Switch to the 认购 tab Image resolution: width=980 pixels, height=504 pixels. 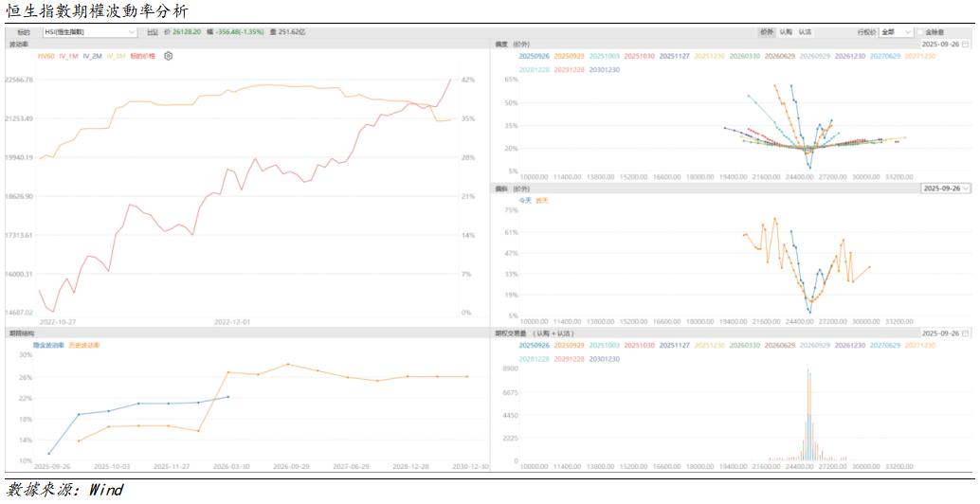(x=786, y=32)
